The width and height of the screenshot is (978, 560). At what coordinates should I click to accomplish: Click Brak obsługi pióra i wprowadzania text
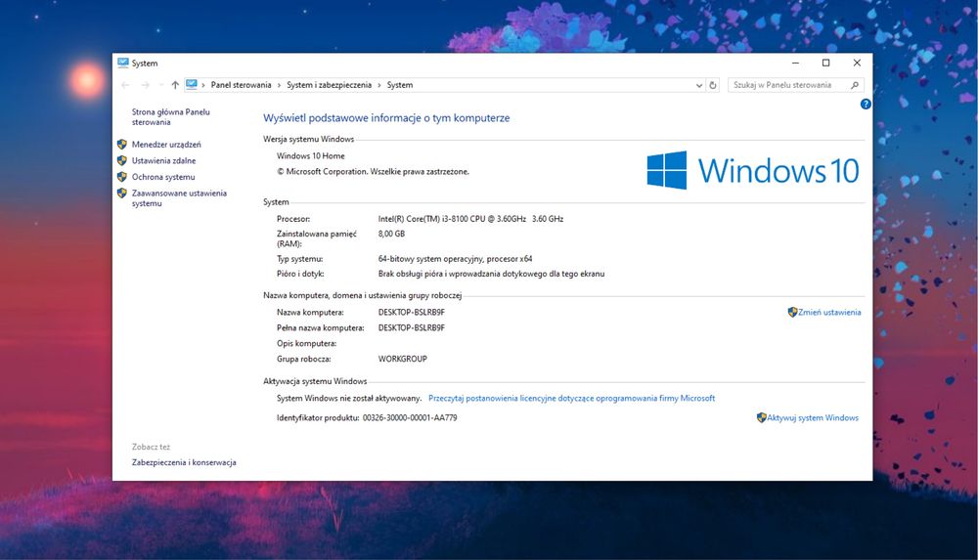tap(491, 274)
